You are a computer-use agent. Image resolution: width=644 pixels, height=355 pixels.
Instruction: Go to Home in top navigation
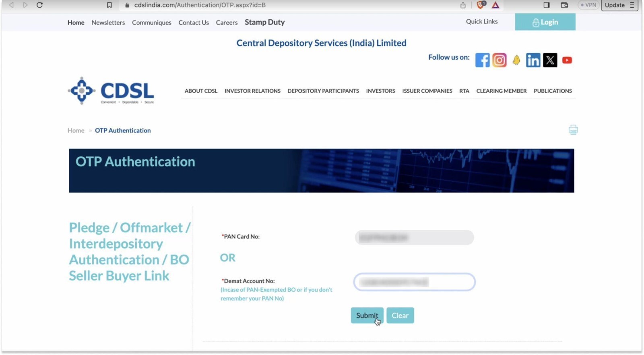[76, 23]
